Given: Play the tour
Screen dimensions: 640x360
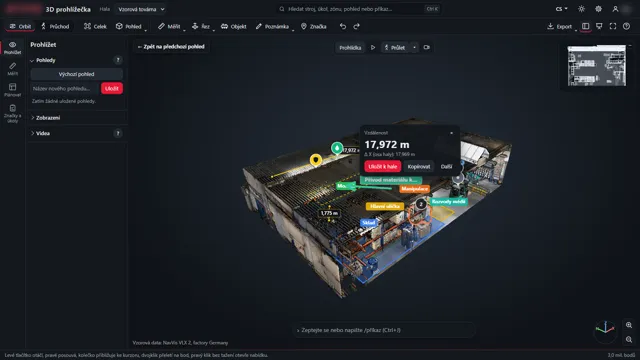Looking at the screenshot, I should click(x=373, y=48).
